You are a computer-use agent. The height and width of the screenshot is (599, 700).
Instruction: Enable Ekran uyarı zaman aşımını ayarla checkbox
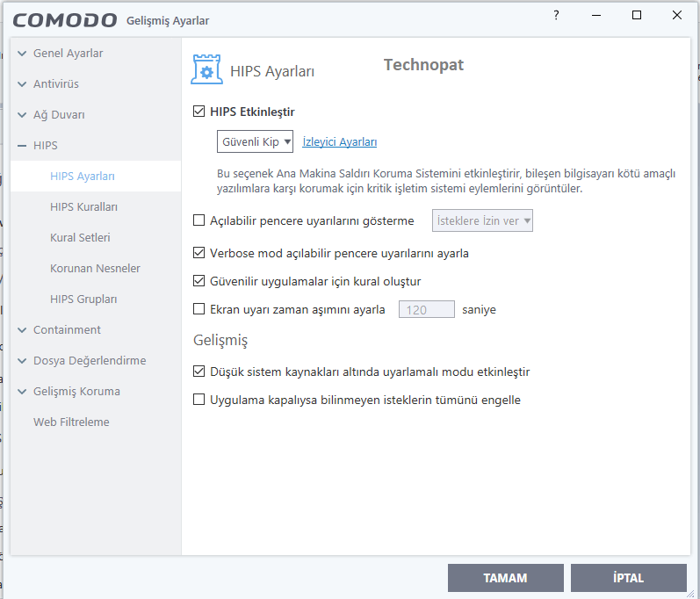198,309
